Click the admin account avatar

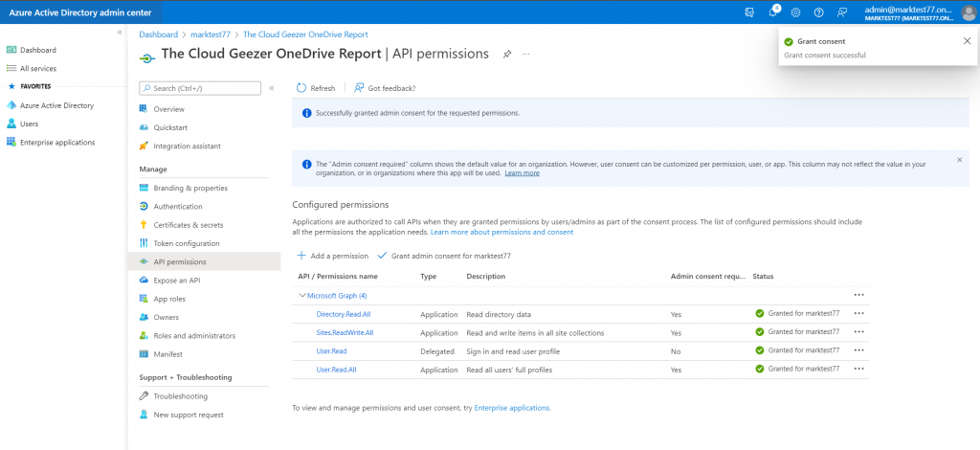pyautogui.click(x=969, y=12)
